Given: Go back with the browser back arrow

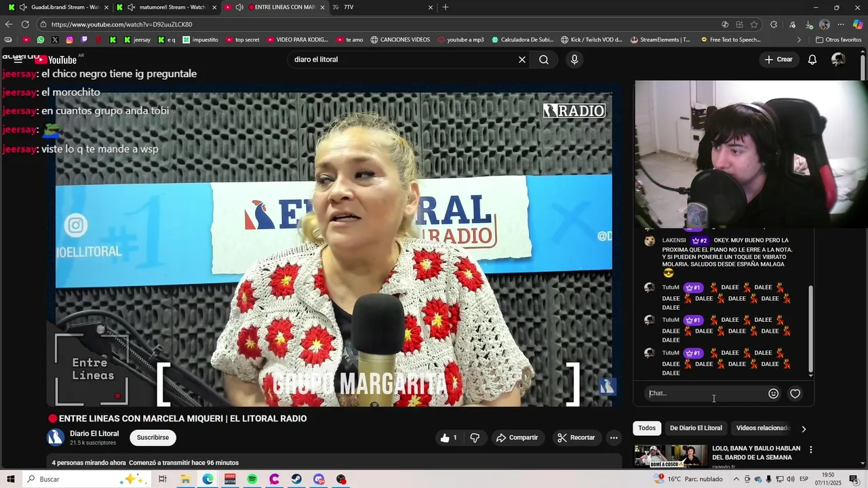Looking at the screenshot, I should tap(9, 24).
